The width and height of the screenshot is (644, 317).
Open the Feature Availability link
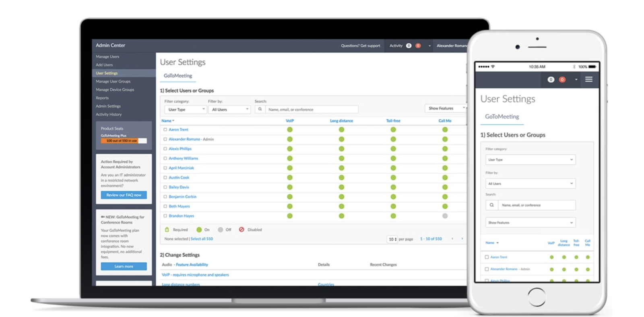192,265
